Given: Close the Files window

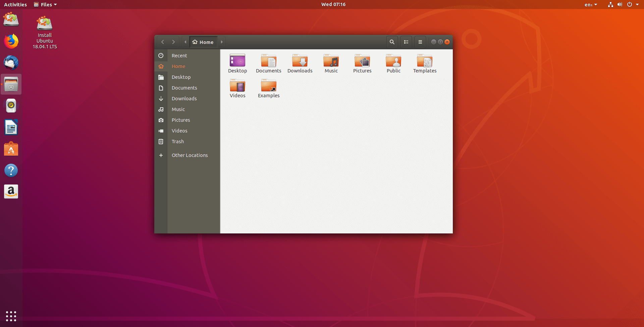Looking at the screenshot, I should tap(447, 42).
